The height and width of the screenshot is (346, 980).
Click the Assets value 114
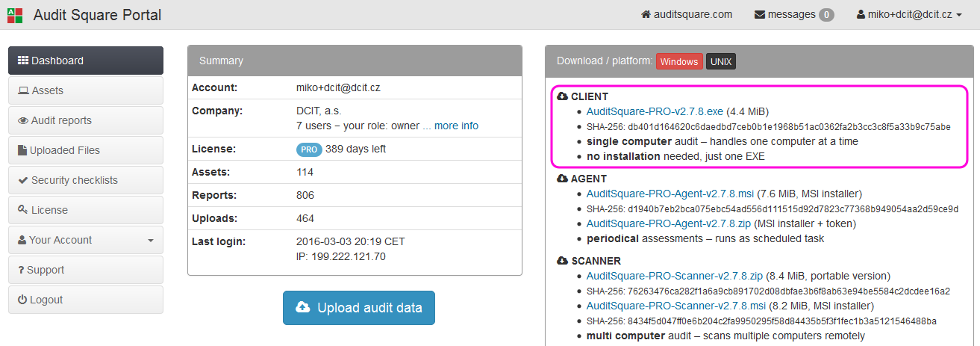[305, 172]
